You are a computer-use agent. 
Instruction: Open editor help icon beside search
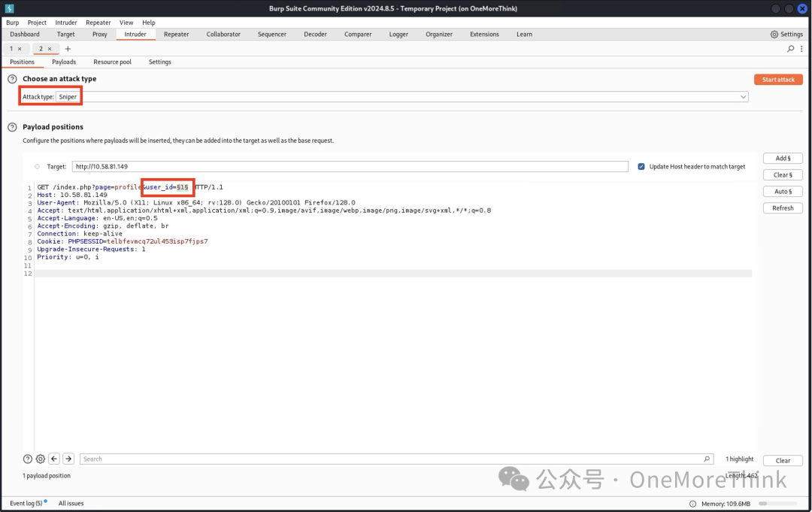click(28, 459)
